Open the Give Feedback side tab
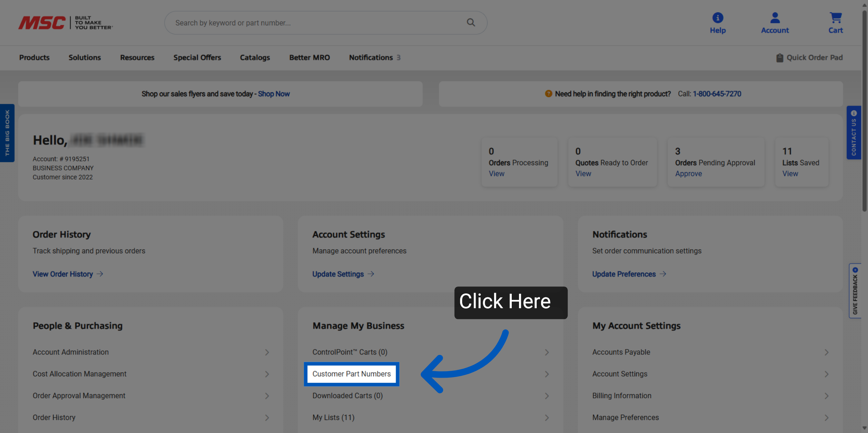Screen dimensions: 868x433 (855, 291)
